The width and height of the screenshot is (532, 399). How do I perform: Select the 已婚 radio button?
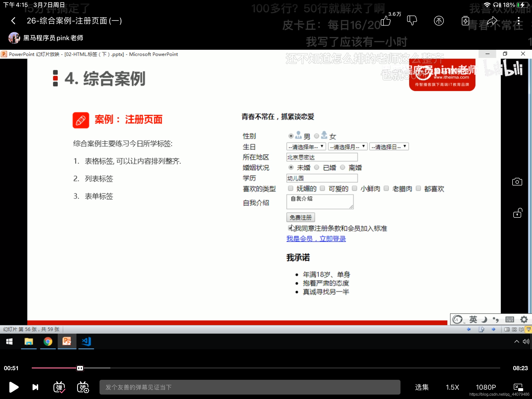[317, 167]
